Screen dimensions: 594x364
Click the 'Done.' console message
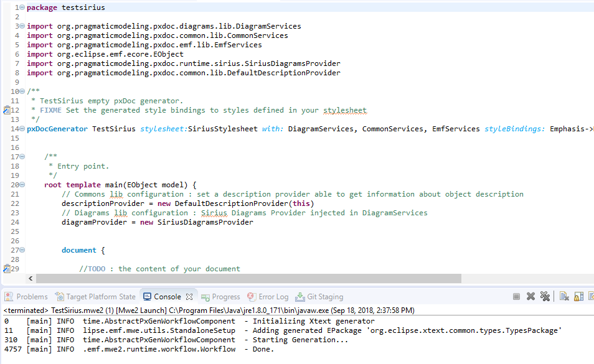263,349
